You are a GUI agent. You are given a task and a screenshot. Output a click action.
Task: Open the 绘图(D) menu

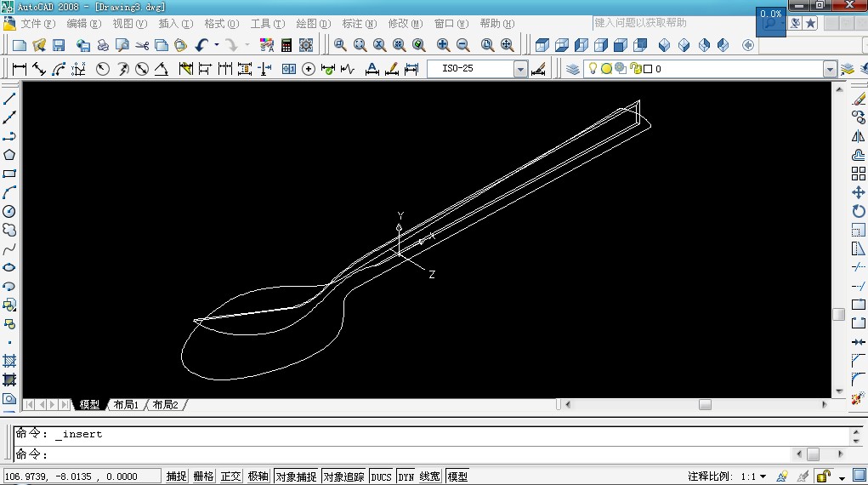point(314,23)
